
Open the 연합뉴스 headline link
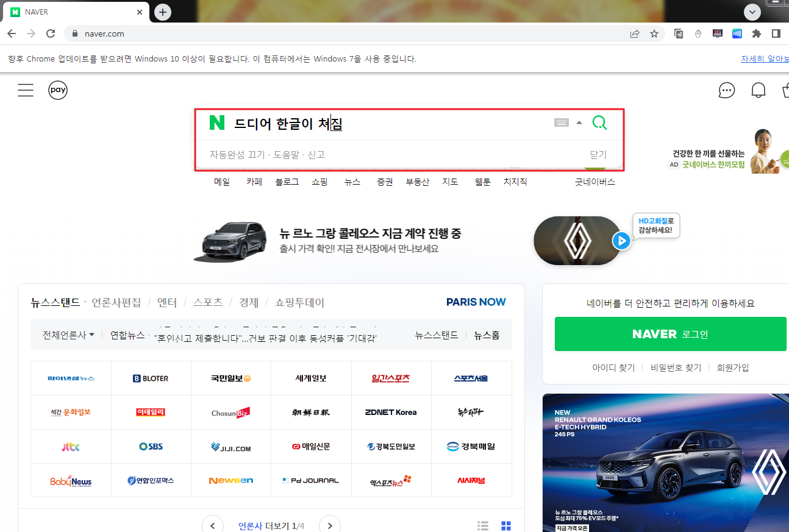265,337
